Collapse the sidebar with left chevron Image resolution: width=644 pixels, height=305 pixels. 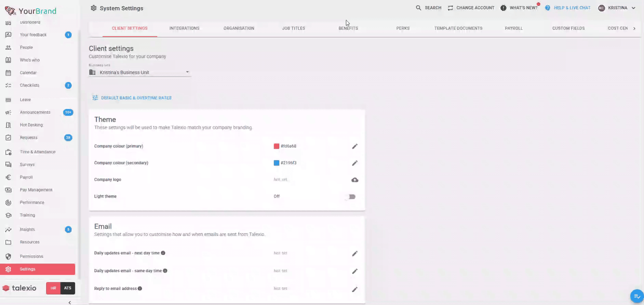70,303
